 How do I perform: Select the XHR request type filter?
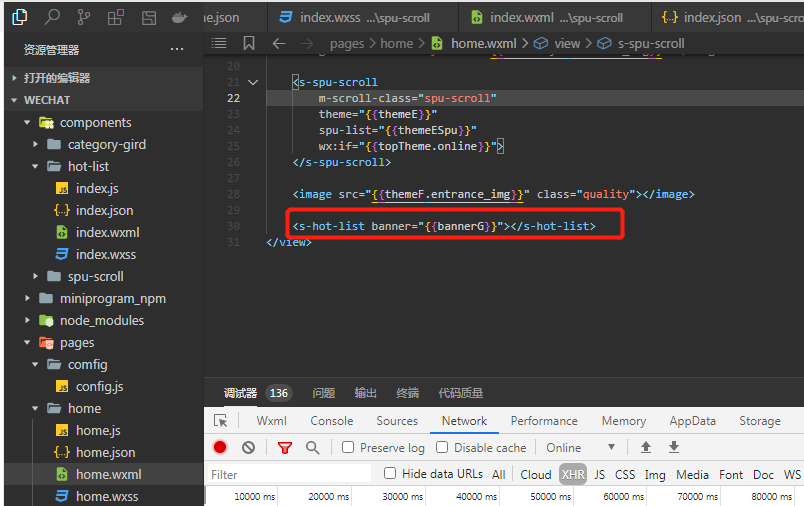(x=572, y=474)
